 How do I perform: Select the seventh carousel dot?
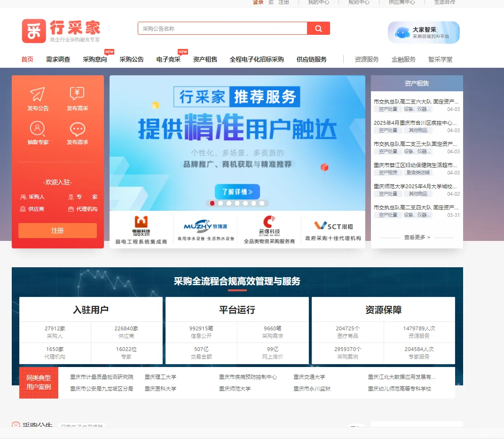262,203
